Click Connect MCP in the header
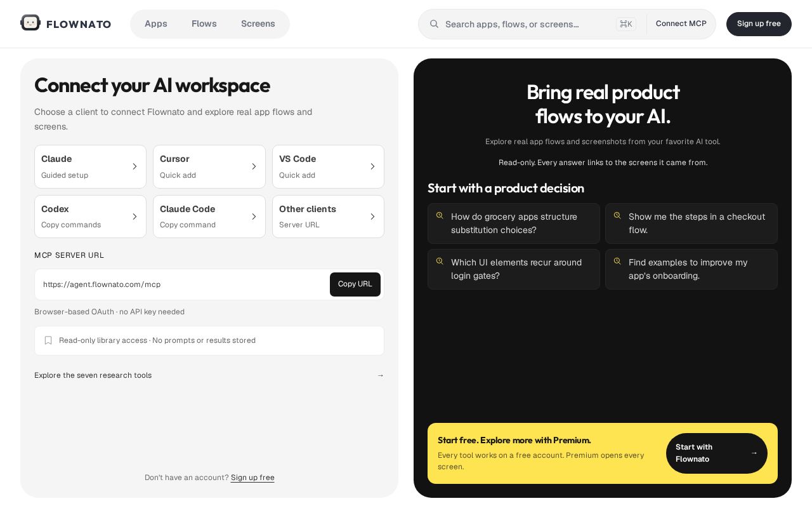The image size is (812, 508). [x=681, y=24]
